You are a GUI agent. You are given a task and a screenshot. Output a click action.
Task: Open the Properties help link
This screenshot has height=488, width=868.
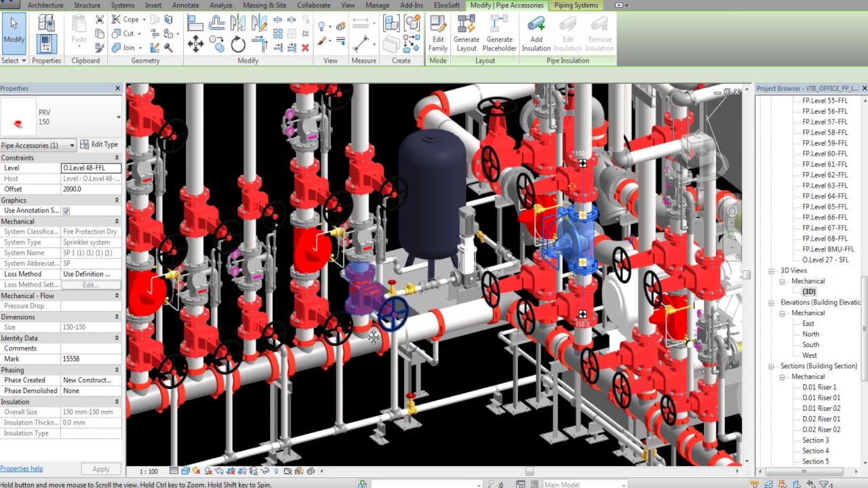click(x=22, y=468)
